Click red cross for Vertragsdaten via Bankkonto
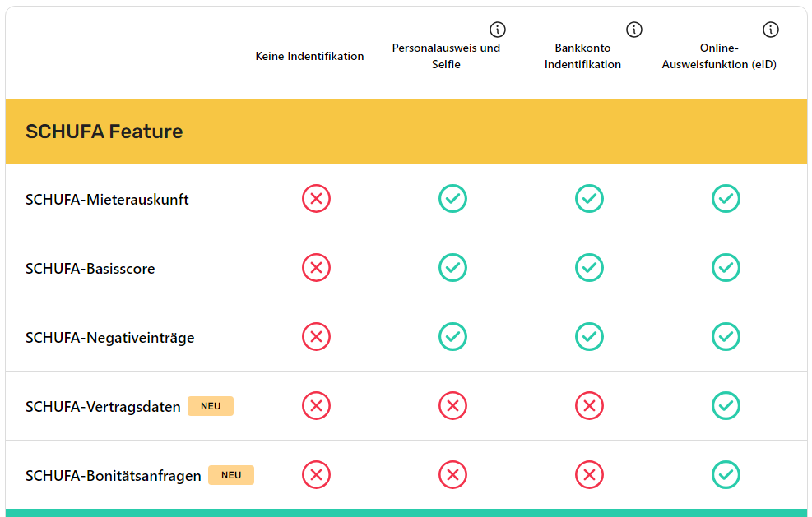The width and height of the screenshot is (812, 517). tap(589, 406)
